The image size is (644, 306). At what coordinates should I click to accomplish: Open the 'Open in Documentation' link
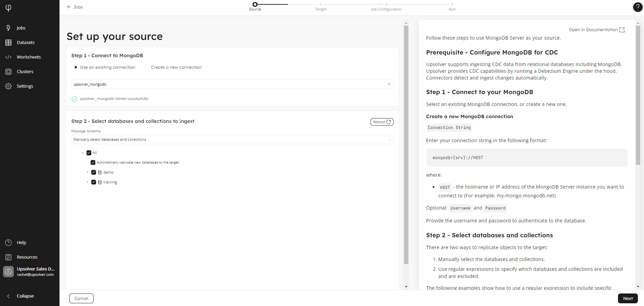click(597, 30)
